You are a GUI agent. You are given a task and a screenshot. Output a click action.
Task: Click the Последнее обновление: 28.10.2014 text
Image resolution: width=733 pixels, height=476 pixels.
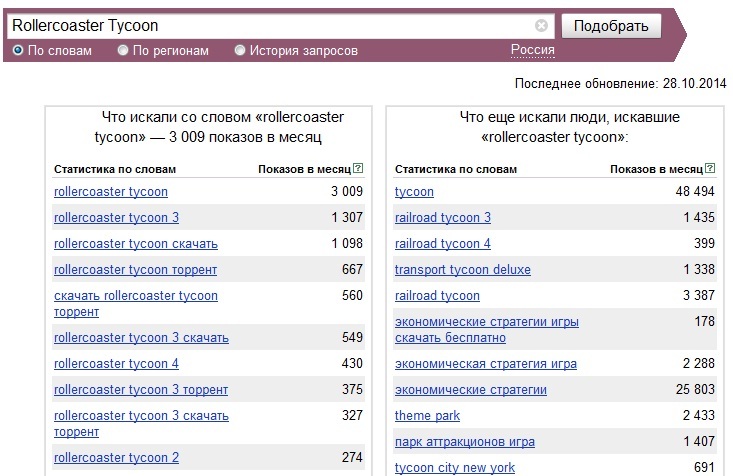620,84
